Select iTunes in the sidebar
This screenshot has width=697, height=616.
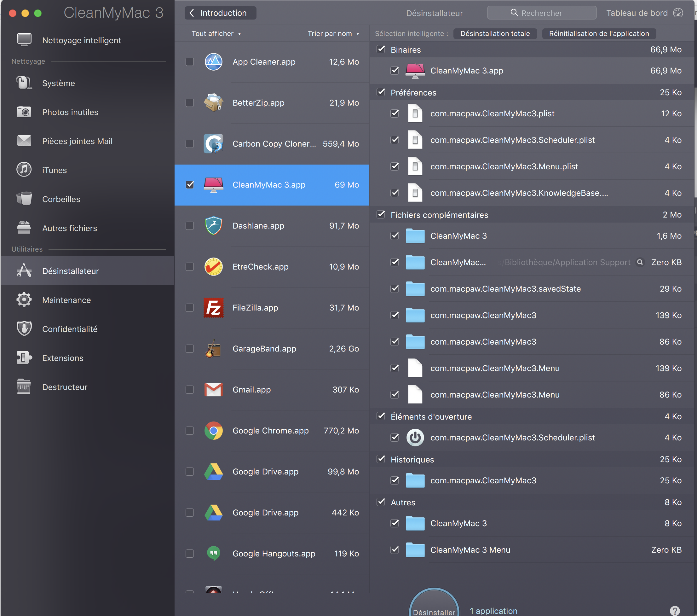[x=54, y=170]
